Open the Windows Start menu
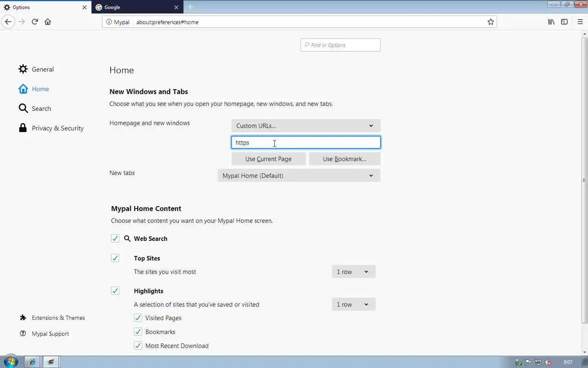 pos(11,362)
